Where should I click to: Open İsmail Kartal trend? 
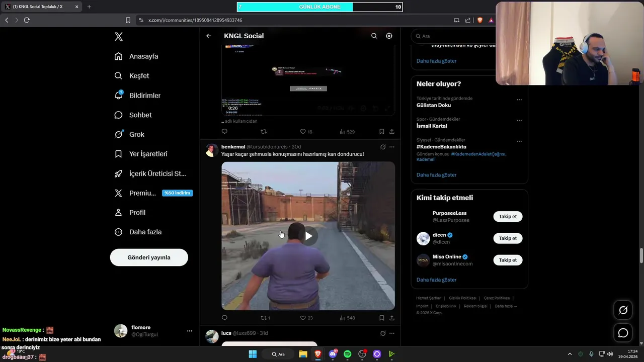(432, 126)
